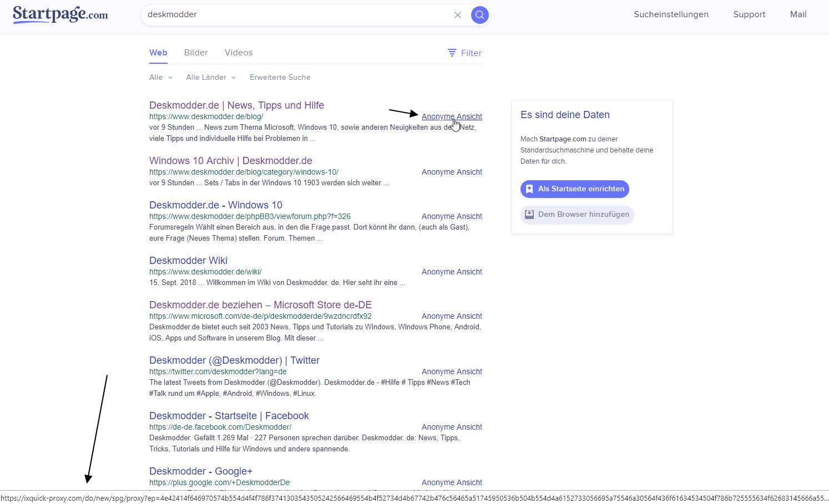Click URL https://de-de.facebook.com/Deskmodder/

click(220, 427)
